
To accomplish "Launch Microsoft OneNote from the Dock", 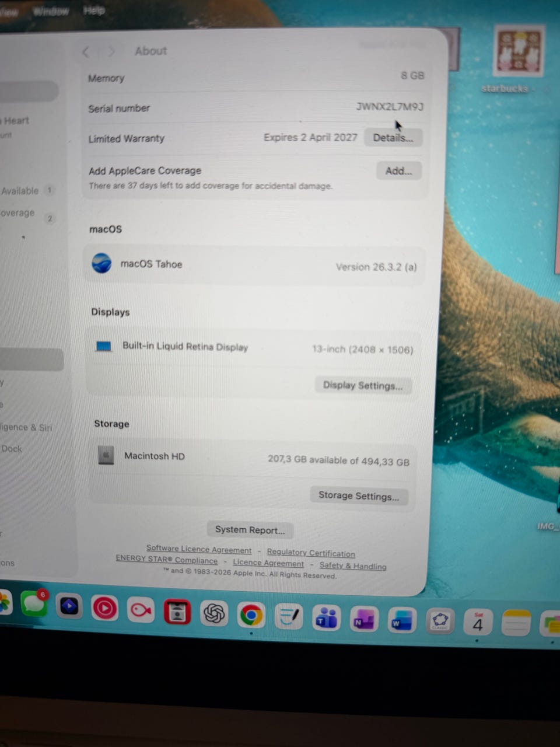I will pyautogui.click(x=364, y=620).
